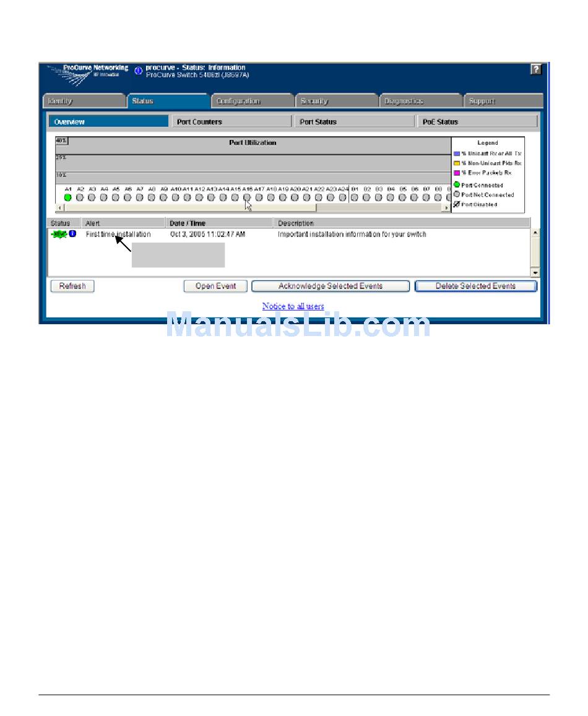Viewport: 588px width, 716px height.
Task: Click the port graph's right scroll arrow
Action: [447, 208]
